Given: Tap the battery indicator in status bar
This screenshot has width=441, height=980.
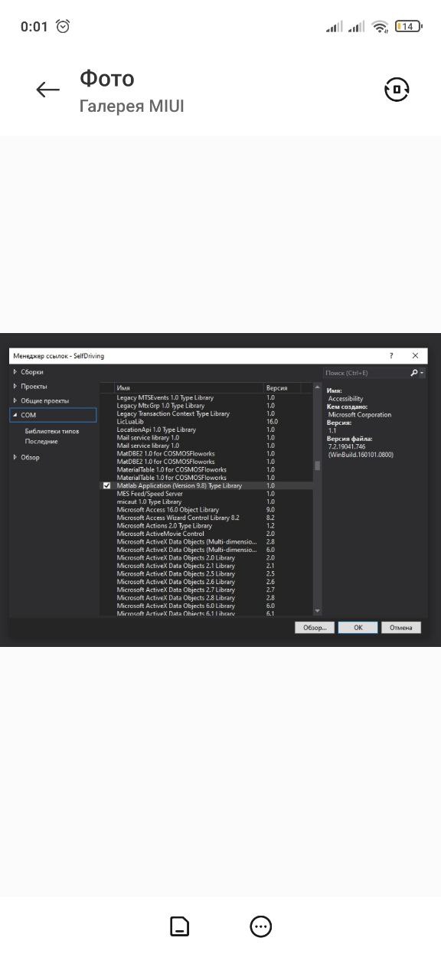Looking at the screenshot, I should click(409, 26).
